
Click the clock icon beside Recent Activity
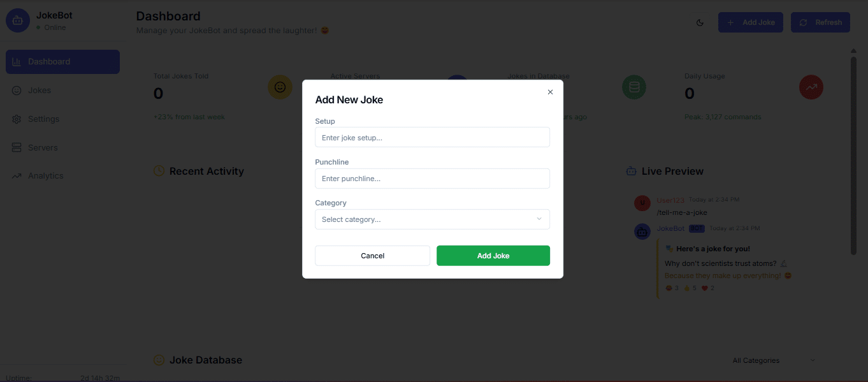[159, 171]
